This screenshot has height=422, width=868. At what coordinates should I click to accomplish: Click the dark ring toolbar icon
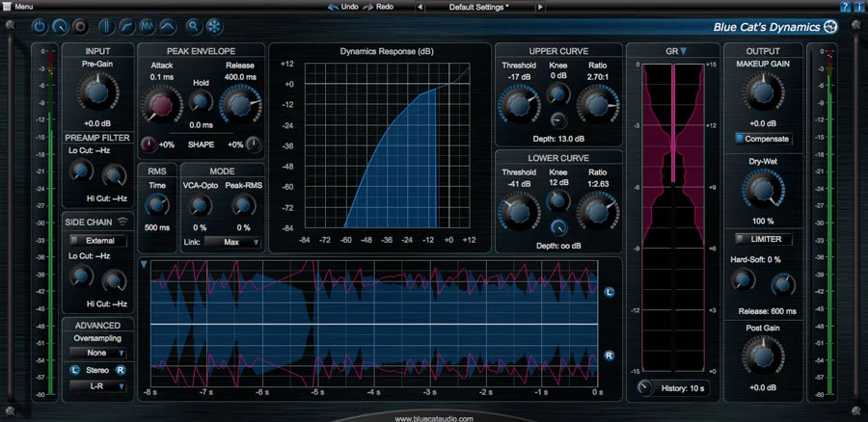81,26
